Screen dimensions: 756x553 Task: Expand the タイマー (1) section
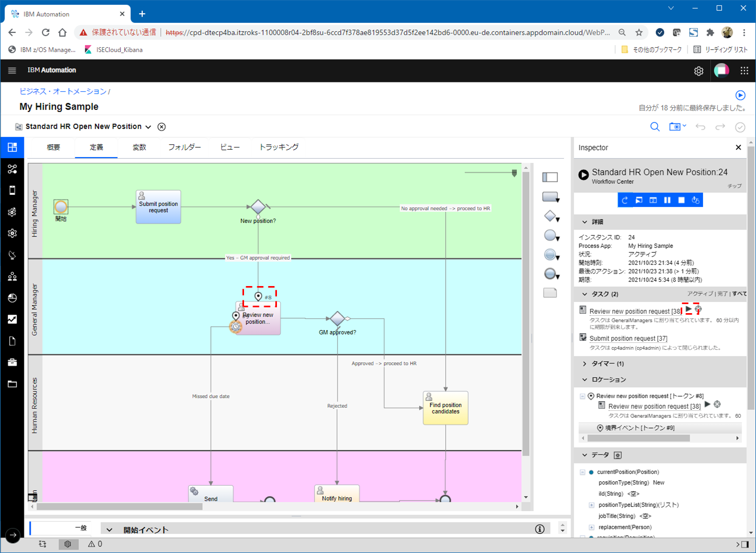(x=585, y=364)
